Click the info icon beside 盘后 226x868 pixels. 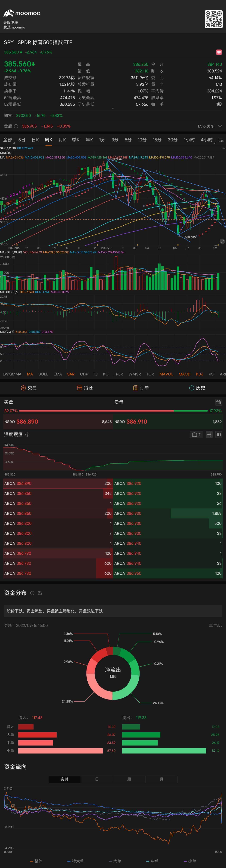point(16,126)
